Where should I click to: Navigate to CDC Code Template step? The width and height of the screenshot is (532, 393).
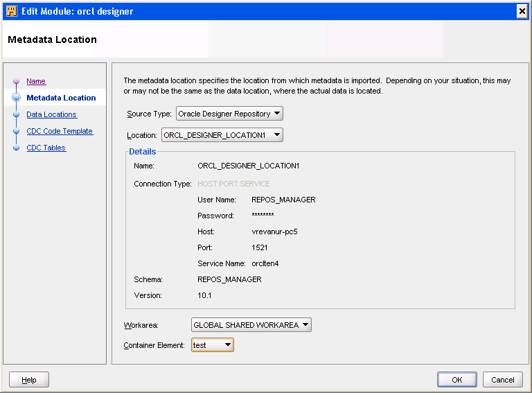(x=60, y=132)
